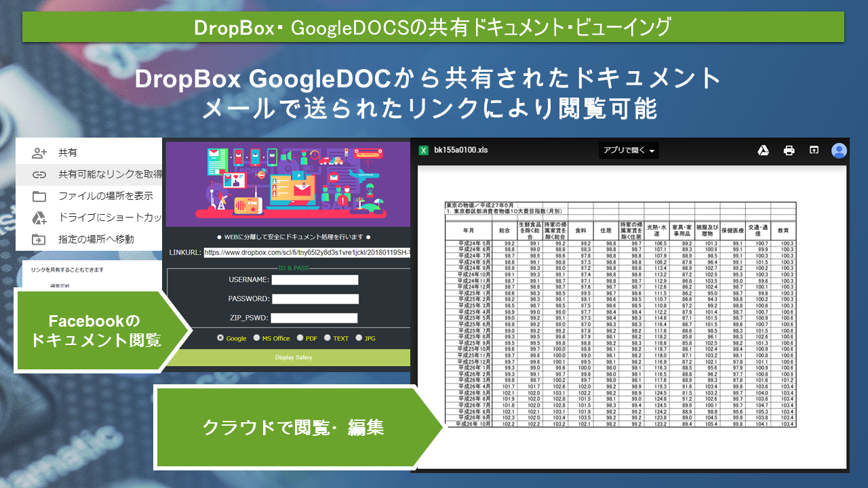Screen dimensions: 868x488
Task: Click the 光熱・水道 column header
Action: pos(656,230)
